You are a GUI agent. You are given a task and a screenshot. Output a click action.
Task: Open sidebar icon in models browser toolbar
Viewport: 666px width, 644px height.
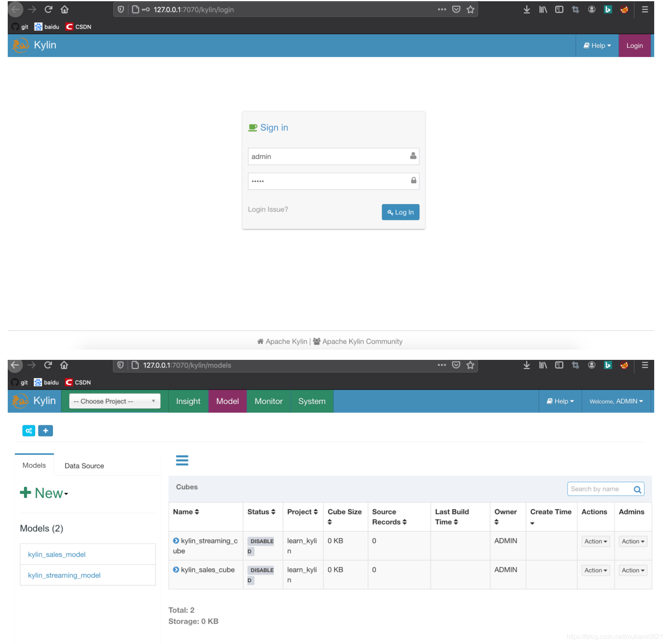pos(559,365)
